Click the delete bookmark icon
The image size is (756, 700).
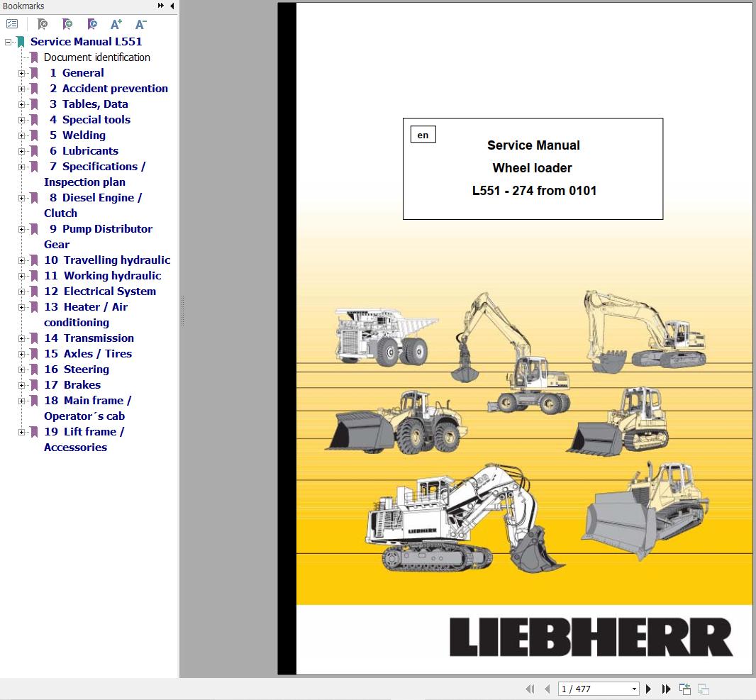pos(43,23)
